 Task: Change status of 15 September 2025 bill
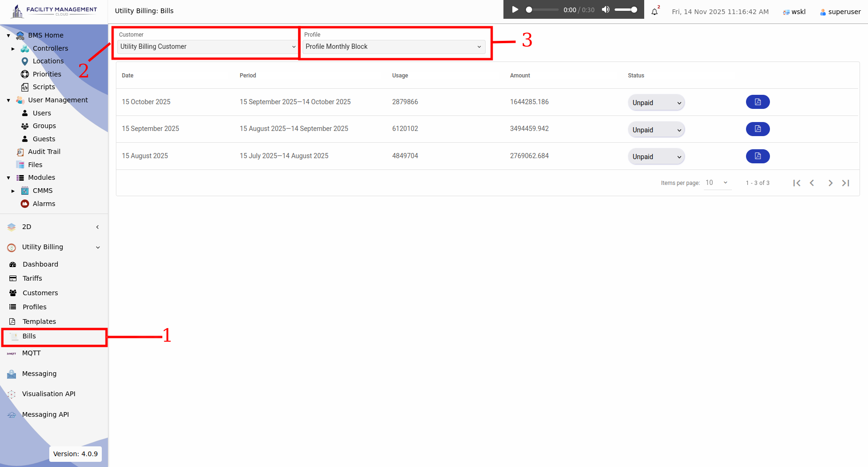pos(656,130)
